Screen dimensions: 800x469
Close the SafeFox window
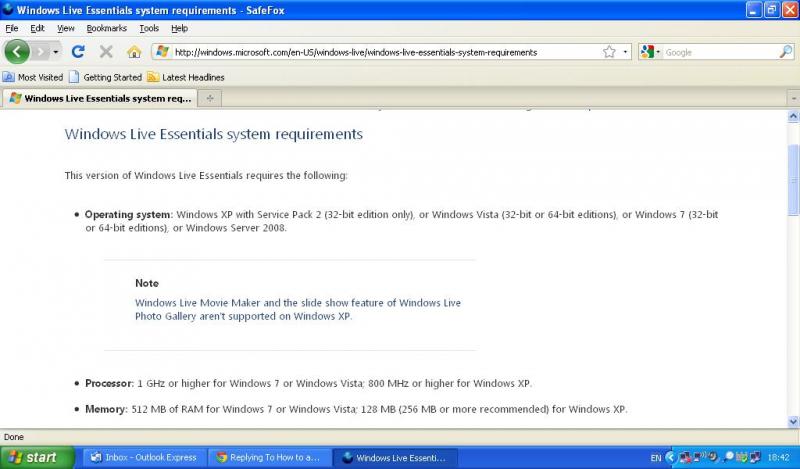coord(790,10)
